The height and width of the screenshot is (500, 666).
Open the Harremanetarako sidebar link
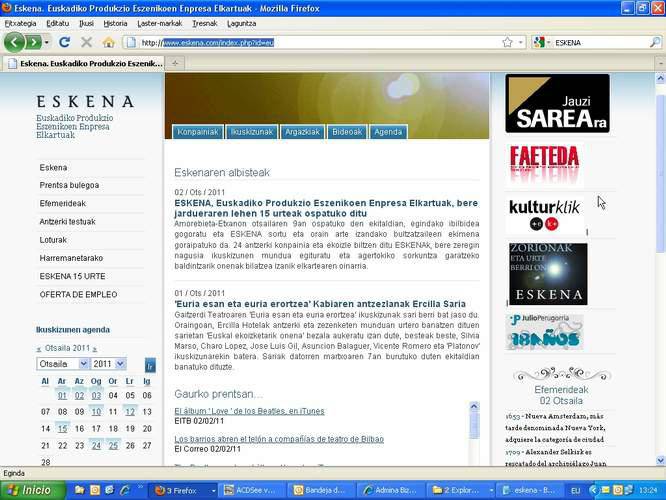coord(71,258)
